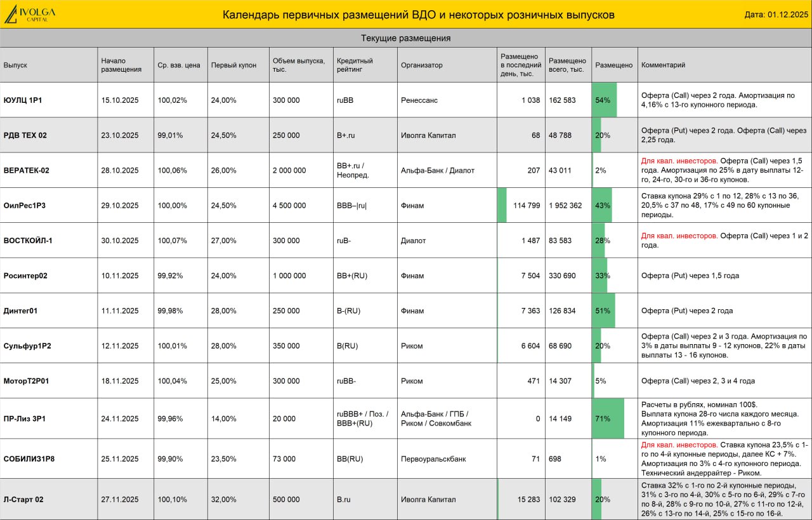Image resolution: width=812 pixels, height=520 pixels.
Task: Click the issue name "Л-Старт 02"
Action: pos(23,499)
